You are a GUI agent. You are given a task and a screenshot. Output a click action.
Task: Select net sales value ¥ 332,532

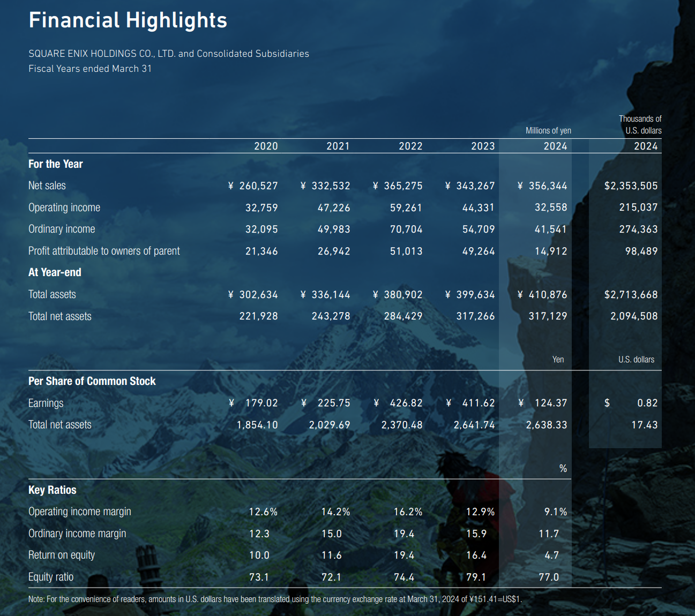325,185
